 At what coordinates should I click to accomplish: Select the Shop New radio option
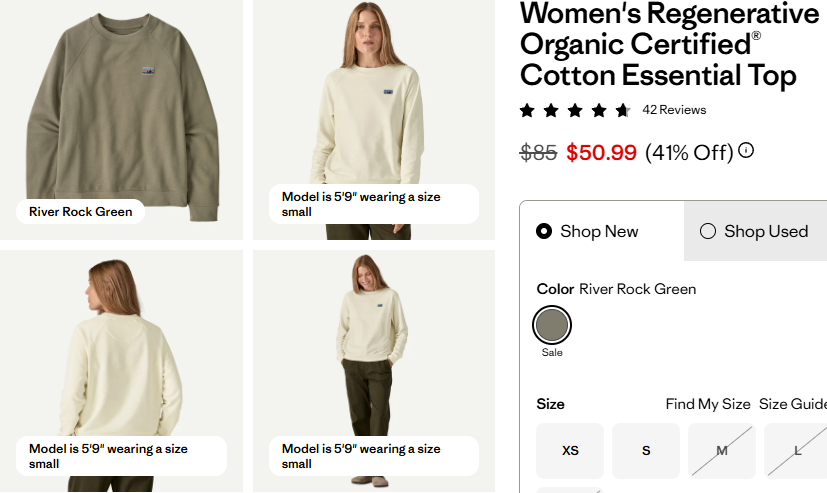tap(544, 231)
